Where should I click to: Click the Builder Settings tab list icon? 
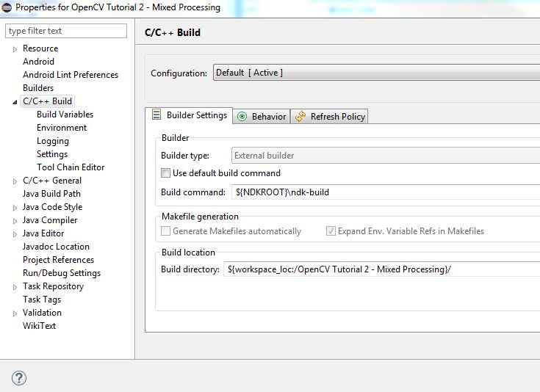156,115
